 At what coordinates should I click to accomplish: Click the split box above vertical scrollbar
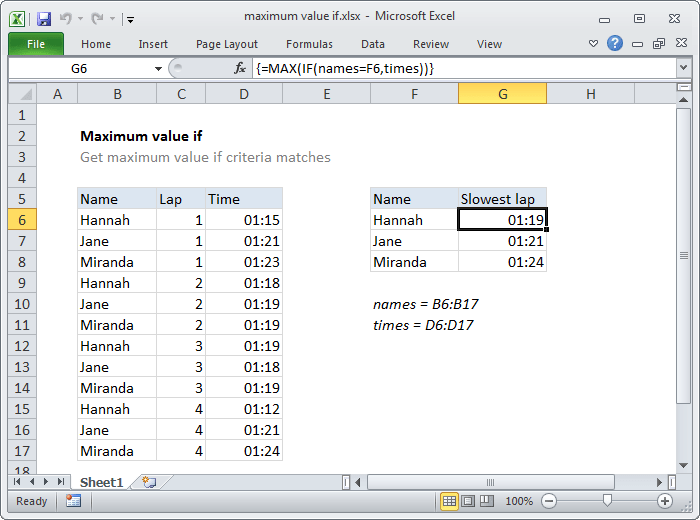(683, 87)
